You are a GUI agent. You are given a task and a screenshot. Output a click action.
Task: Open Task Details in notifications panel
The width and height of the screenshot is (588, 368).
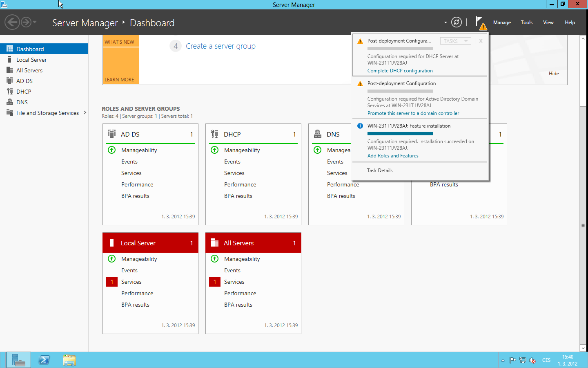pos(379,171)
